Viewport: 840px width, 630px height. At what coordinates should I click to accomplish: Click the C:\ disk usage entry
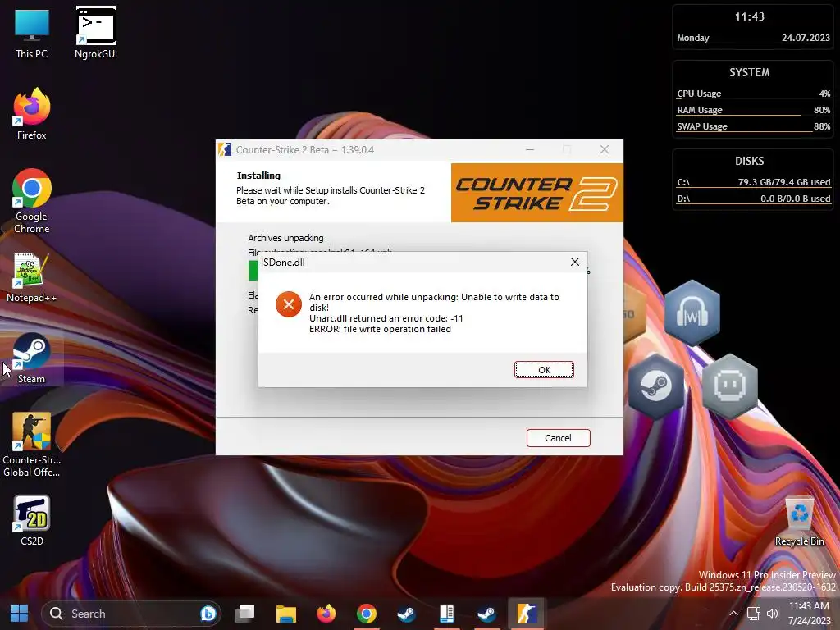[x=753, y=182]
